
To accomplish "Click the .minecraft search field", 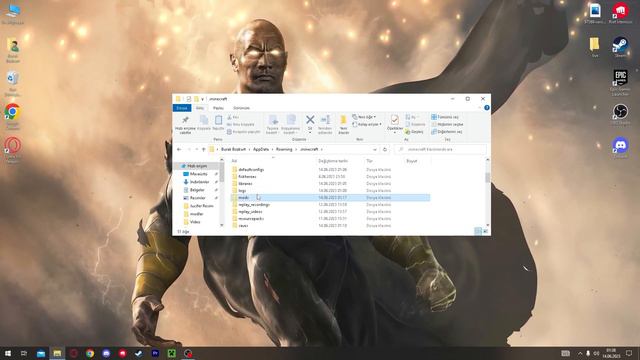I will click(441, 150).
